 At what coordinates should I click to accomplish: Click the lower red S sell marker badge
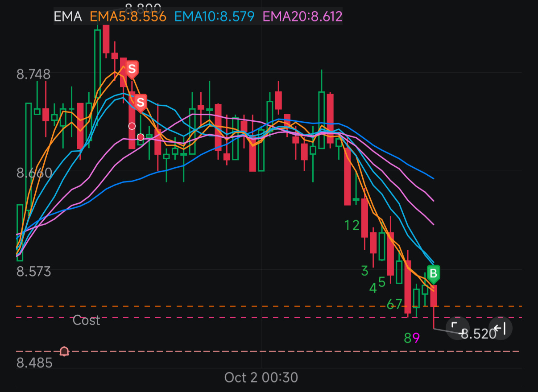140,103
